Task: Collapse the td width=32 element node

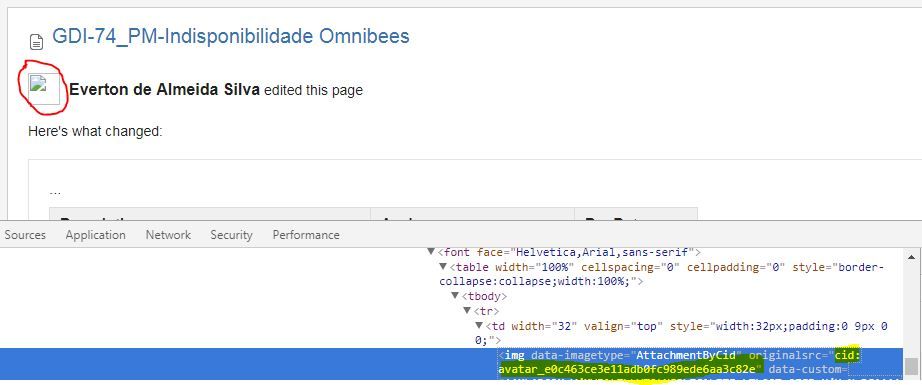Action: [x=479, y=325]
